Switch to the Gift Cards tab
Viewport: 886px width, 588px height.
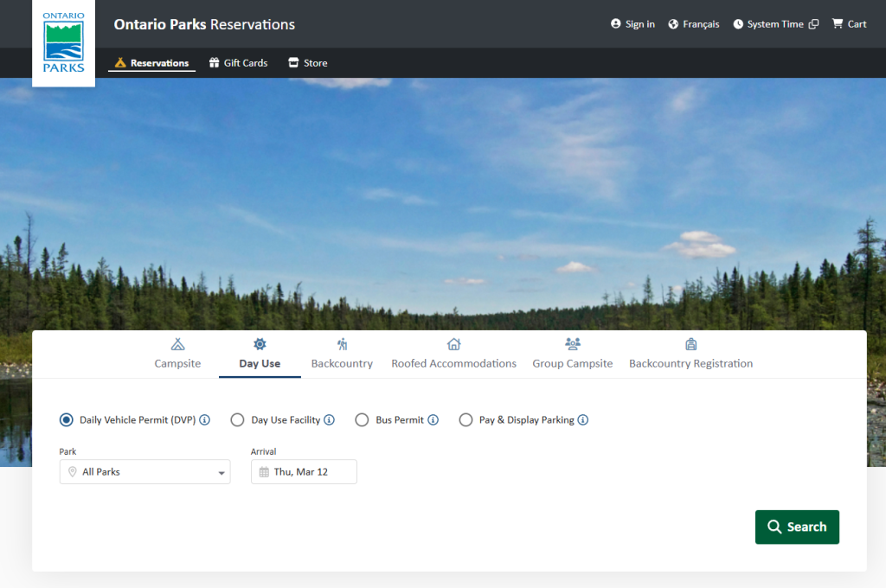coord(238,62)
